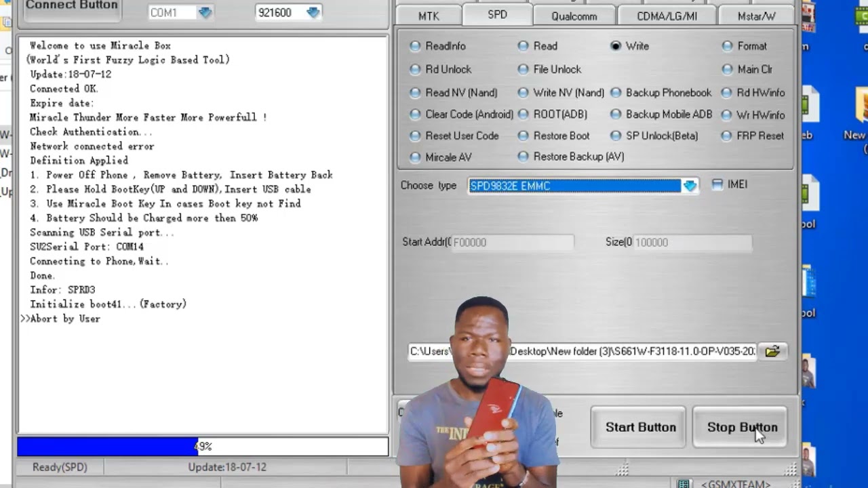Click the 'Ready(SPD)' status bar entry

click(x=60, y=467)
